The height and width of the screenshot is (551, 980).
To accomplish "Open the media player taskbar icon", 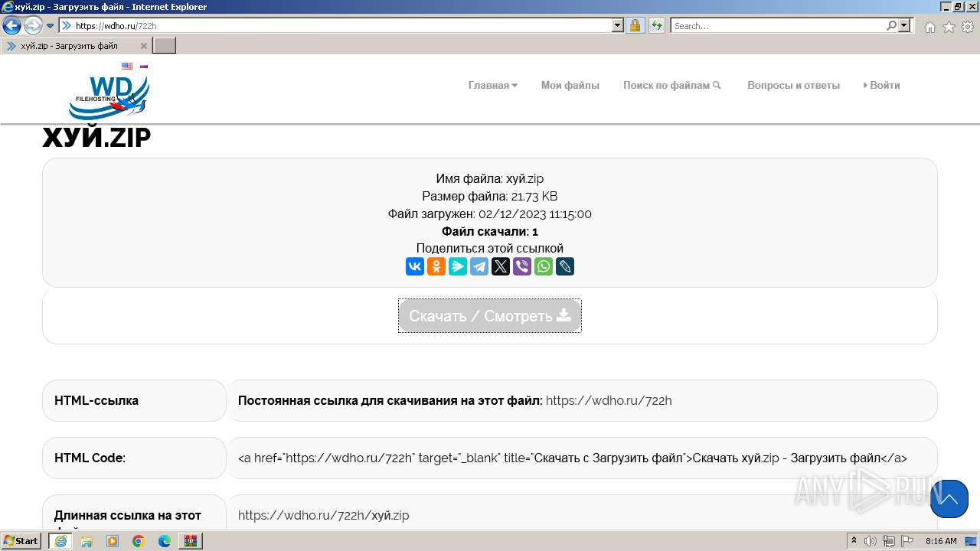I will tap(113, 541).
